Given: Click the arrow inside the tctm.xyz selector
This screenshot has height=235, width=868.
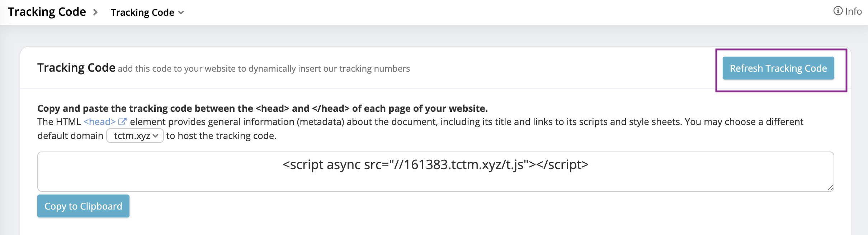Looking at the screenshot, I should pyautogui.click(x=155, y=136).
